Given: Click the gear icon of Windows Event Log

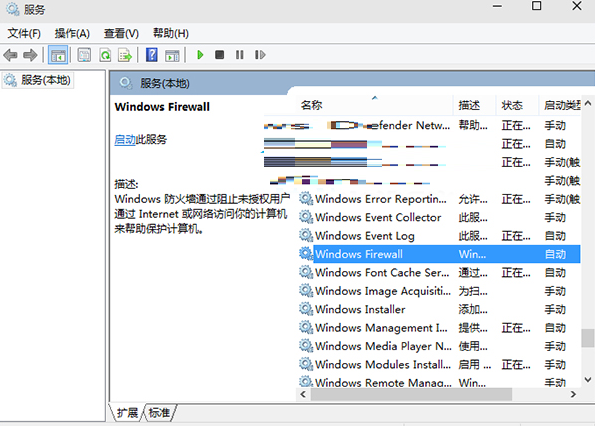Looking at the screenshot, I should [306, 235].
